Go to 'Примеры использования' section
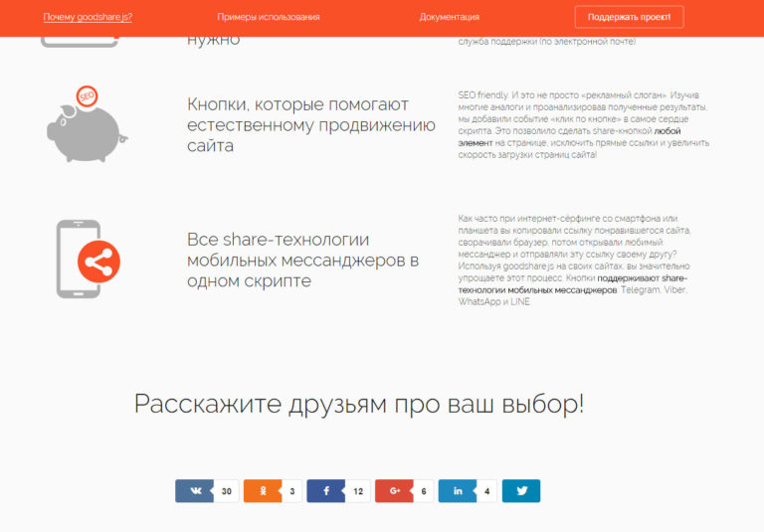 click(x=269, y=17)
